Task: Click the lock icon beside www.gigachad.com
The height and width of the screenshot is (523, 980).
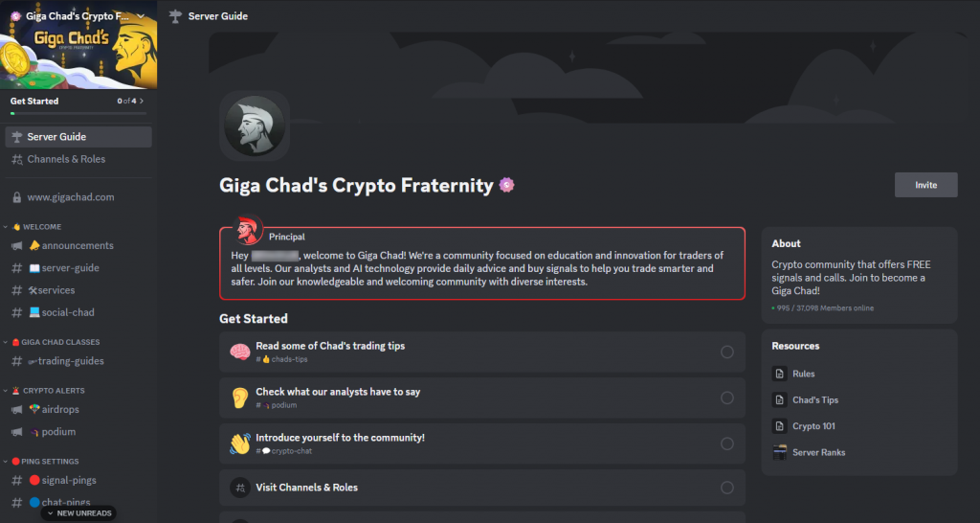Action: (x=16, y=197)
